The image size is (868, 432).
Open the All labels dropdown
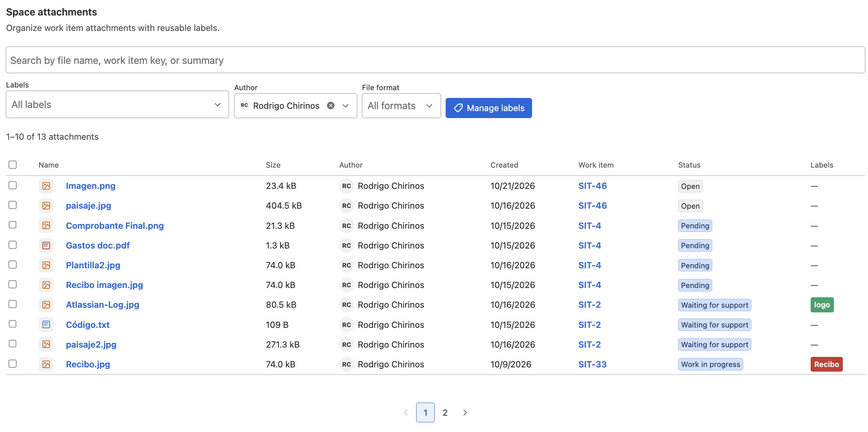point(117,105)
